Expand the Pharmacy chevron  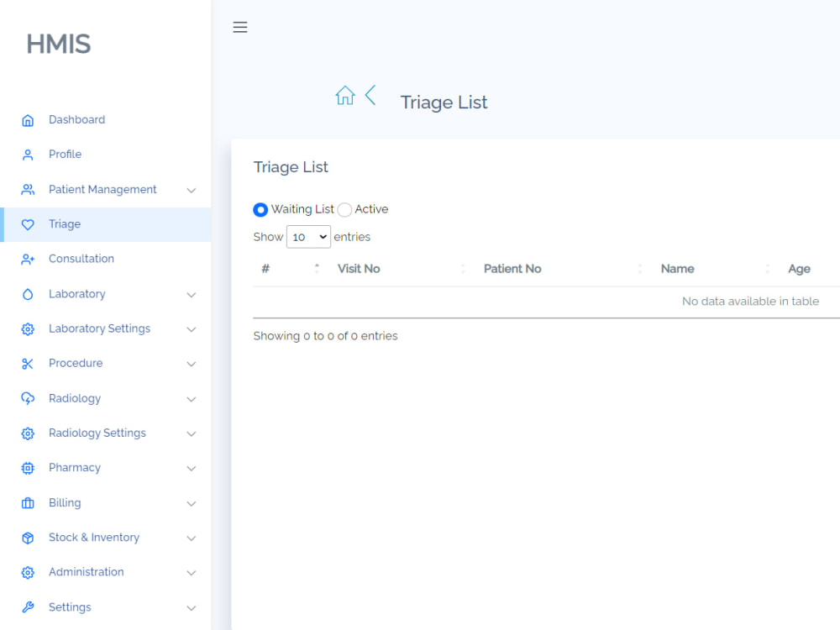pyautogui.click(x=192, y=469)
